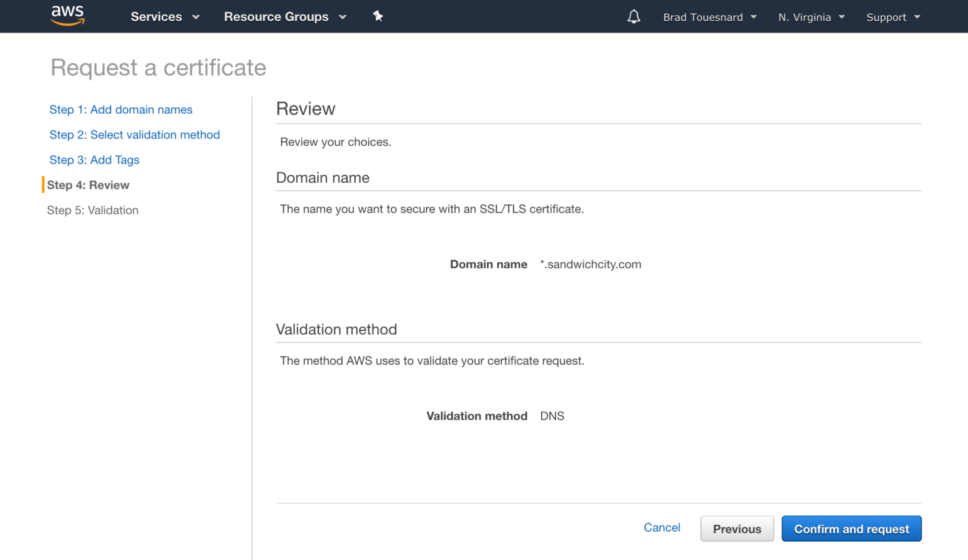Click the *.sandwichcity.com domain name value

click(x=591, y=264)
